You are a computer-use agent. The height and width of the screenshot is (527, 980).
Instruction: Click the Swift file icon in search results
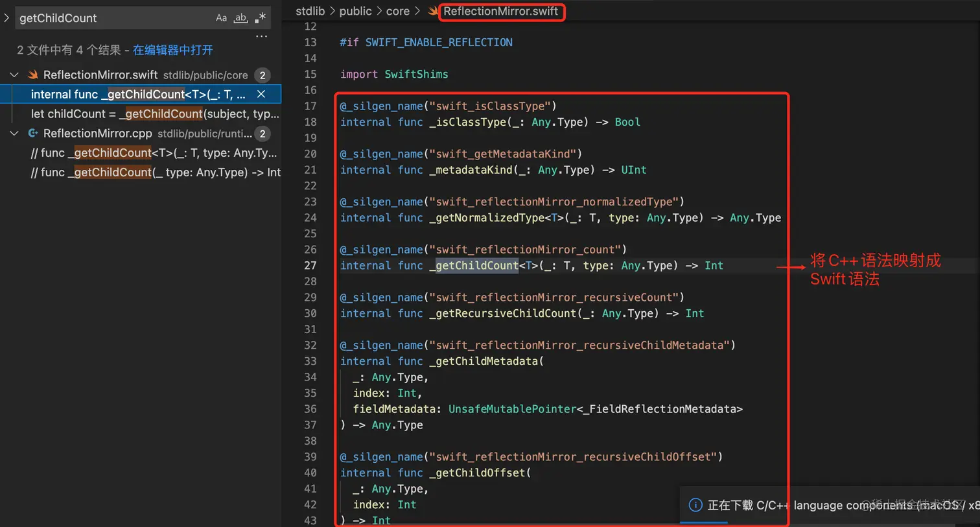pos(33,75)
